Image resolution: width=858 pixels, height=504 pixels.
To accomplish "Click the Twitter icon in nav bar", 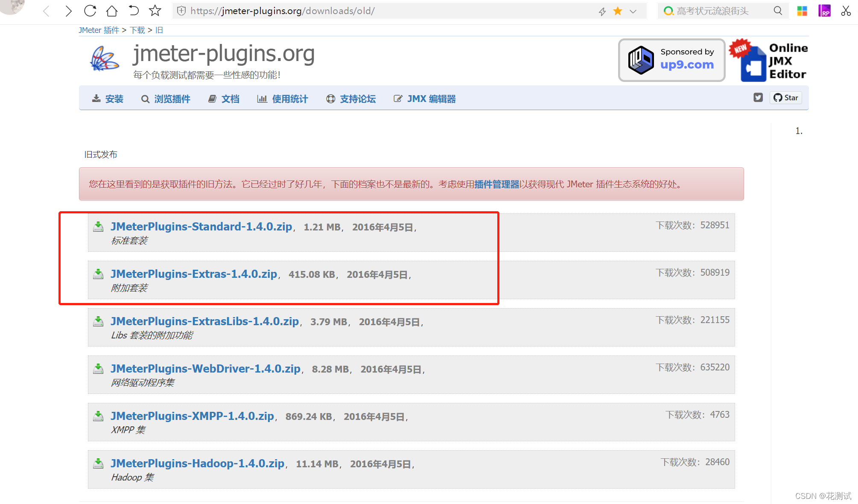I will tap(758, 97).
